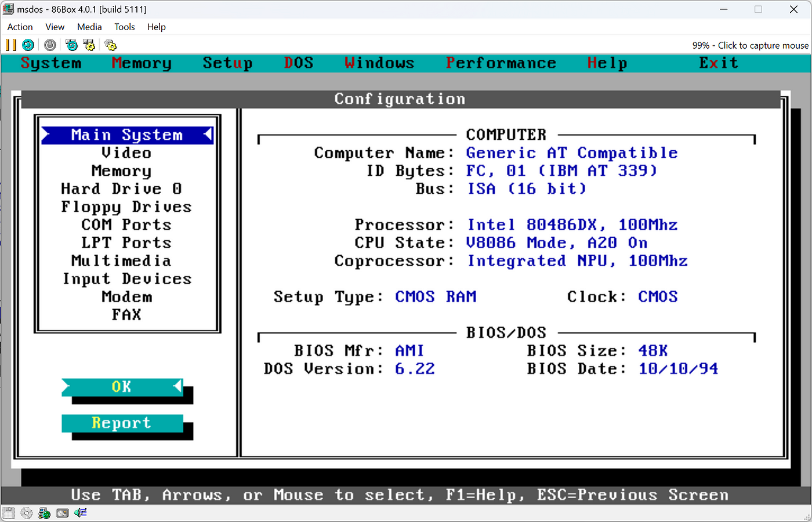Click the hard reset icon in toolbar
812x522 pixels.
click(x=28, y=45)
